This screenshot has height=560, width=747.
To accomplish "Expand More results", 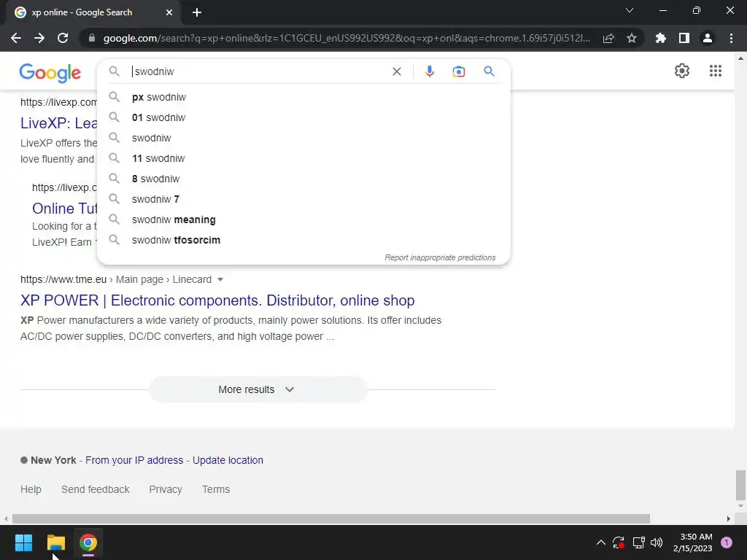I will tap(258, 389).
